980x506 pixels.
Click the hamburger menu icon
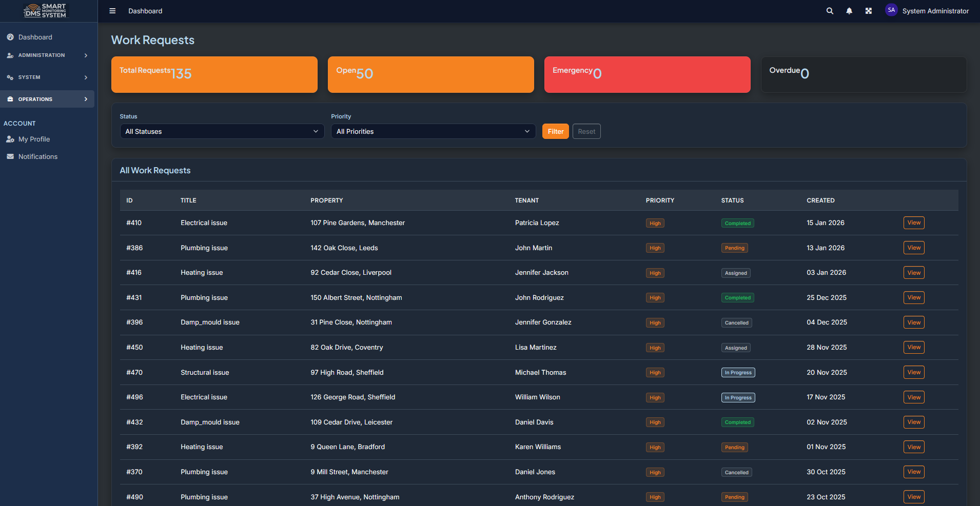pyautogui.click(x=112, y=10)
